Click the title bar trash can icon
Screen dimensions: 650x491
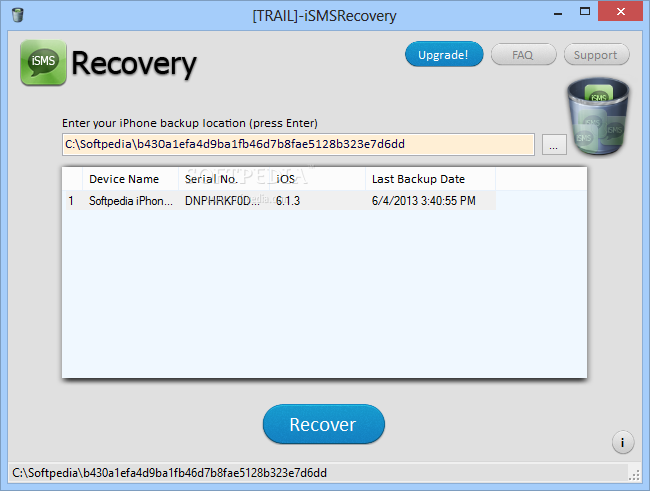pos(17,15)
